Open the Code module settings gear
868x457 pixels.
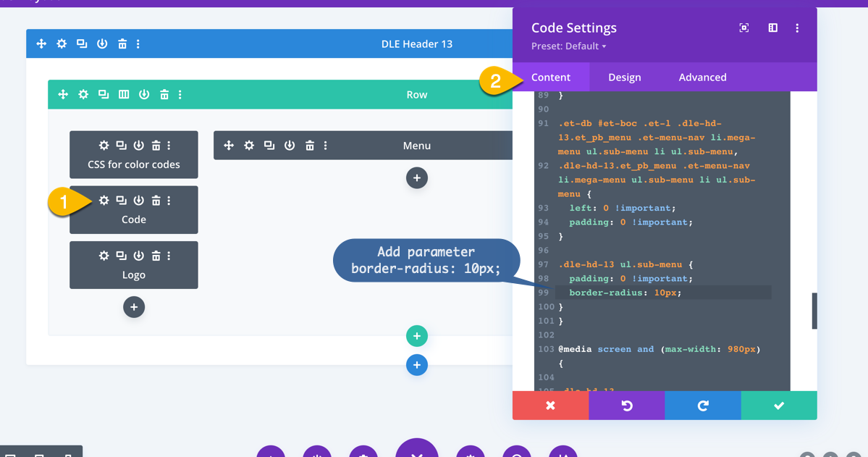click(104, 201)
